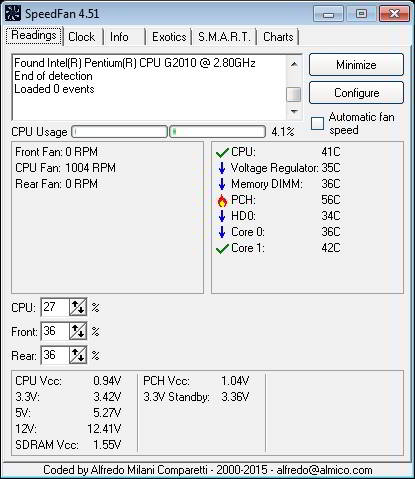Adjust the Rear fan percentage spinner arrows

point(78,355)
